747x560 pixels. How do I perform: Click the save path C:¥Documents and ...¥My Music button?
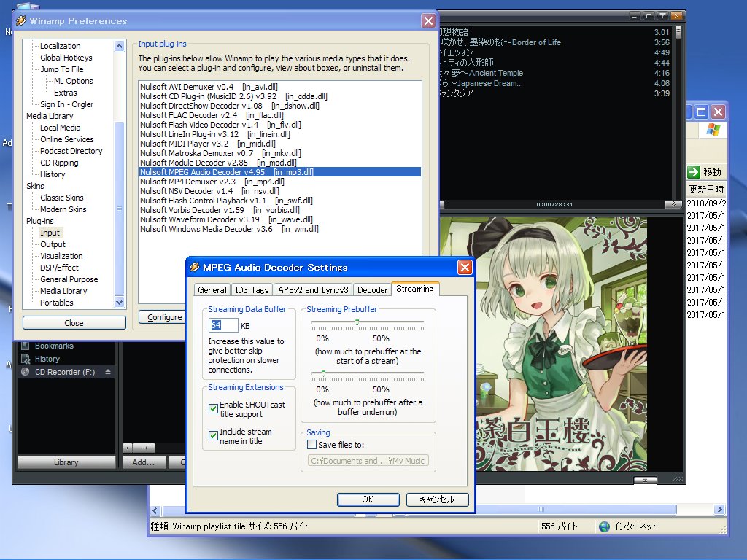click(368, 461)
